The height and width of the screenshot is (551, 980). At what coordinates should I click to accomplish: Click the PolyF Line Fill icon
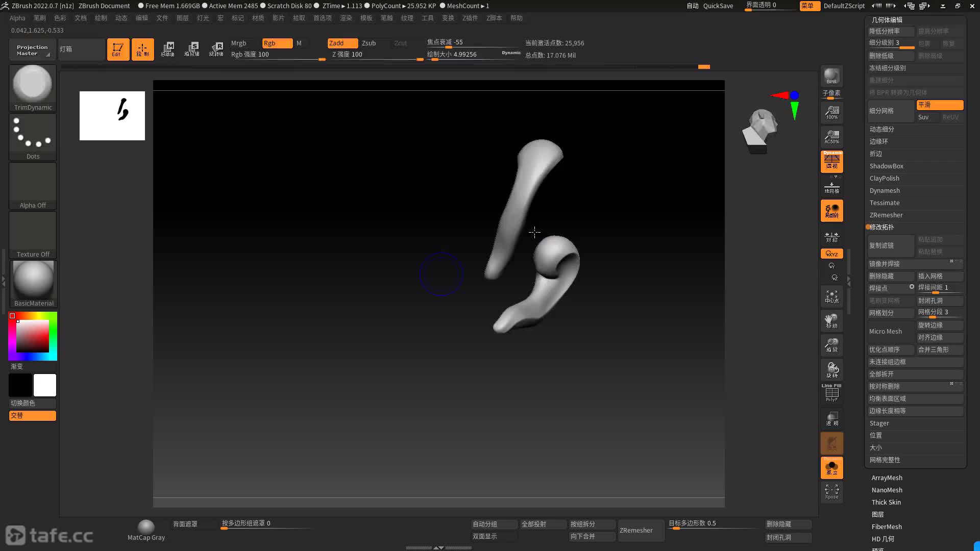pyautogui.click(x=831, y=393)
